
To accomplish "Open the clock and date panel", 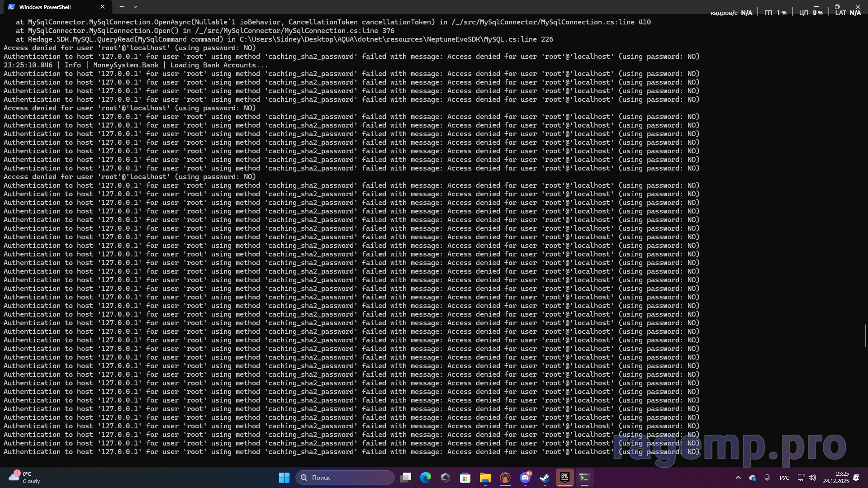I will (836, 478).
